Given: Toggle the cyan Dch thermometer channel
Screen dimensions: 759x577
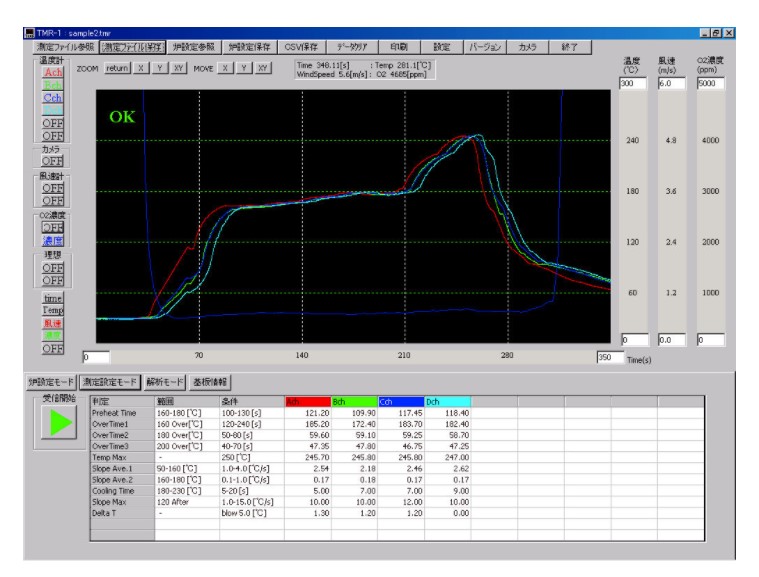Looking at the screenshot, I should (x=53, y=110).
